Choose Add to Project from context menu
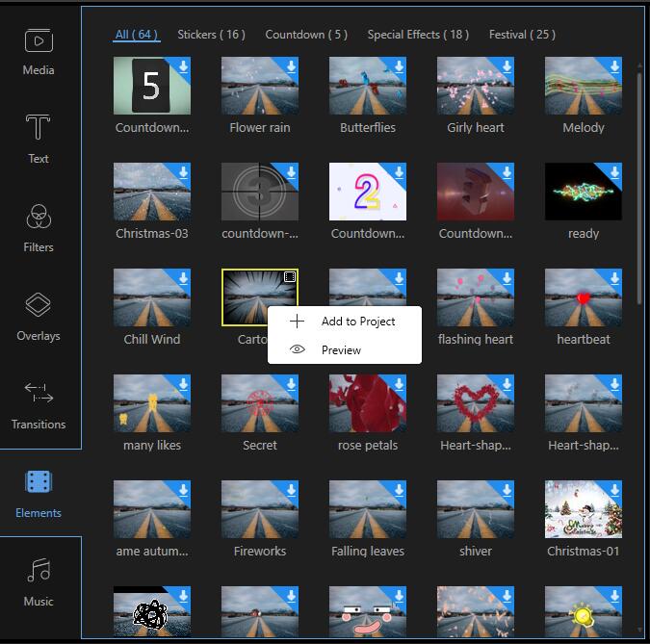Image resolution: width=650 pixels, height=644 pixels. 345,322
